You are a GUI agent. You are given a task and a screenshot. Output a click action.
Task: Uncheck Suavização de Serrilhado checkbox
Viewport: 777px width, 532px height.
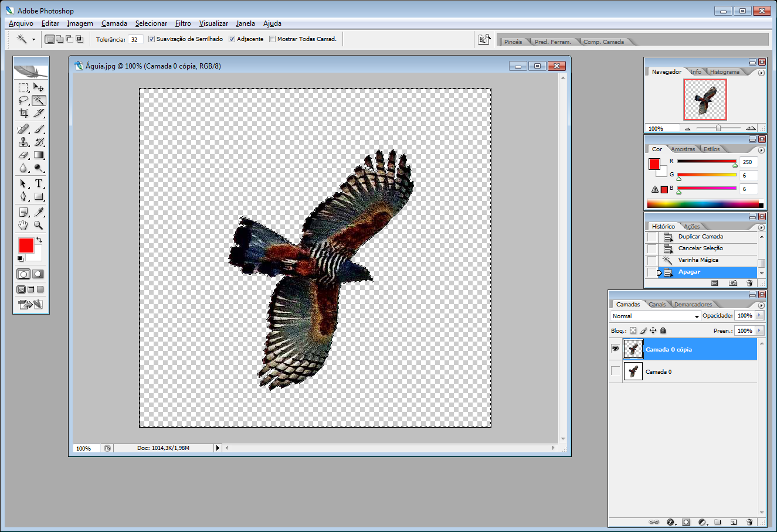(x=151, y=39)
